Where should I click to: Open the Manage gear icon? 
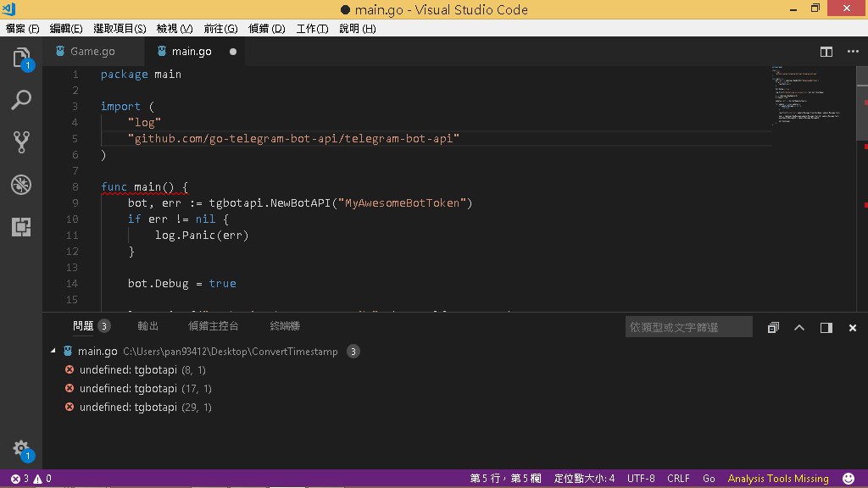(x=21, y=449)
